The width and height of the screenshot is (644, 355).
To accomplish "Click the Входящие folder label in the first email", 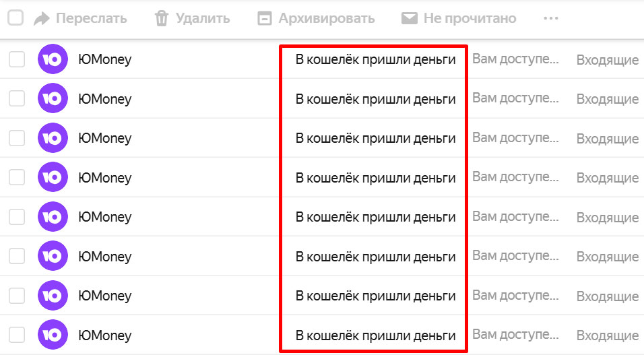I will (x=607, y=61).
